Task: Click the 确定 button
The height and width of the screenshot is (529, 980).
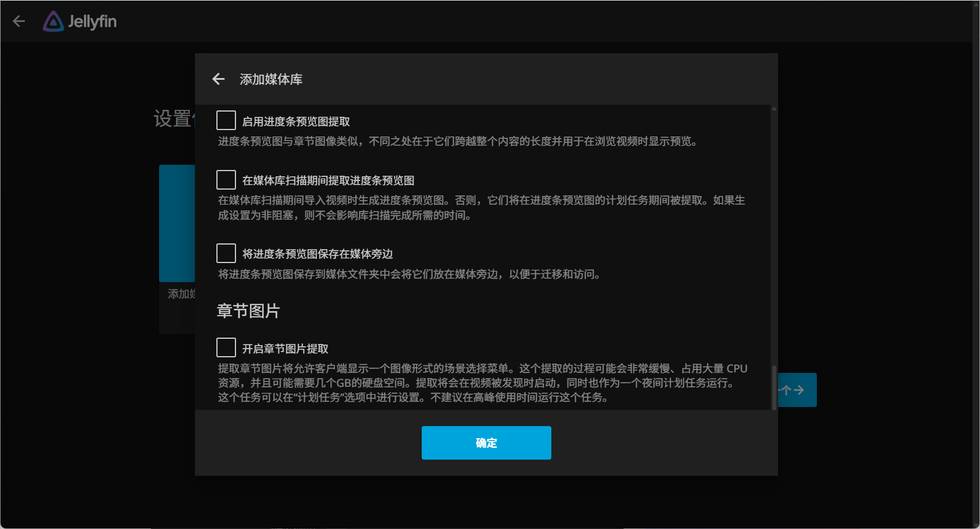Action: coord(486,443)
